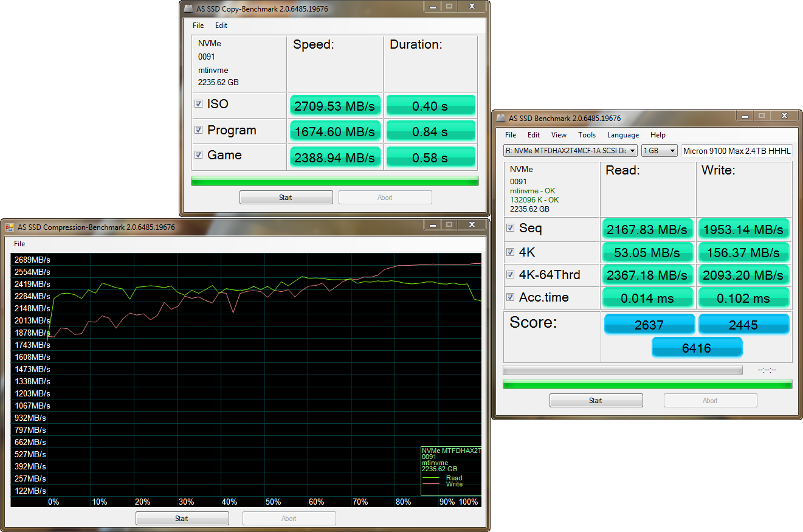The width and height of the screenshot is (803, 532).
Task: Open the 1 GB test size dropdown
Action: (660, 150)
